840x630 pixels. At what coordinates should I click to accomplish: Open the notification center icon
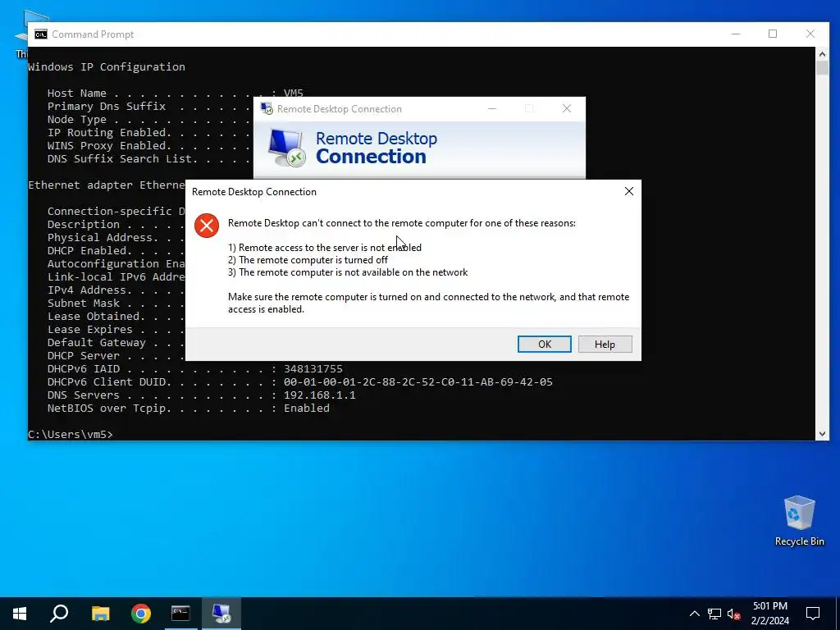(x=813, y=614)
